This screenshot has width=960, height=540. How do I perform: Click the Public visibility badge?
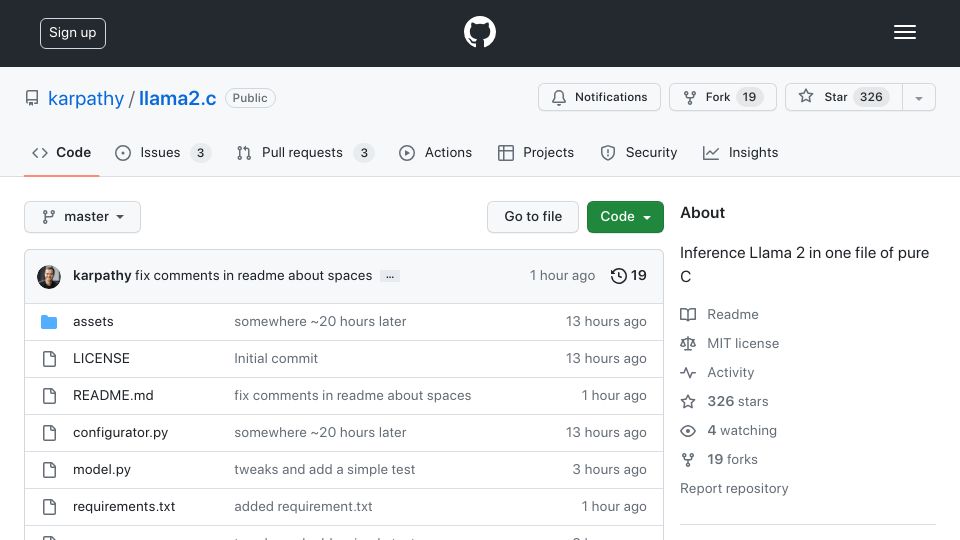coord(250,98)
